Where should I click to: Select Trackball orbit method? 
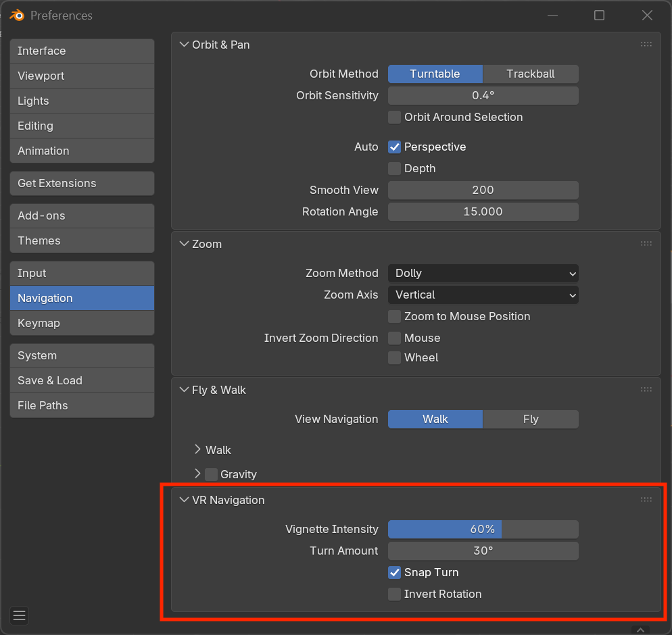point(530,74)
